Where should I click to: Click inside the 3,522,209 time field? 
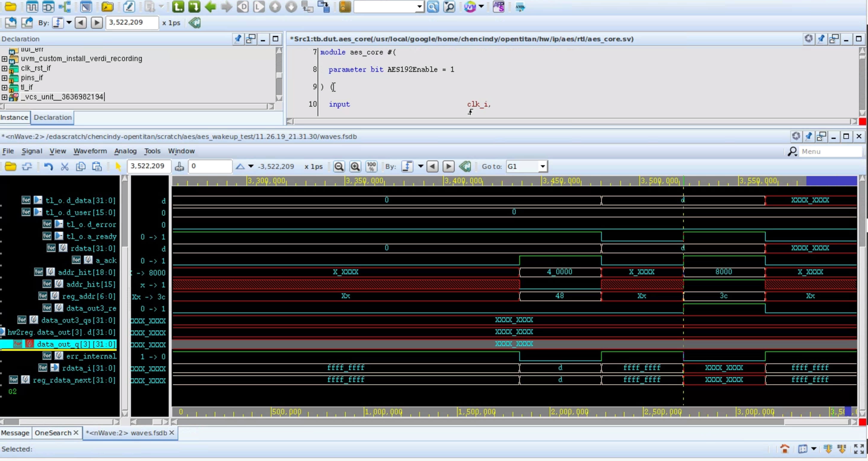pos(149,166)
